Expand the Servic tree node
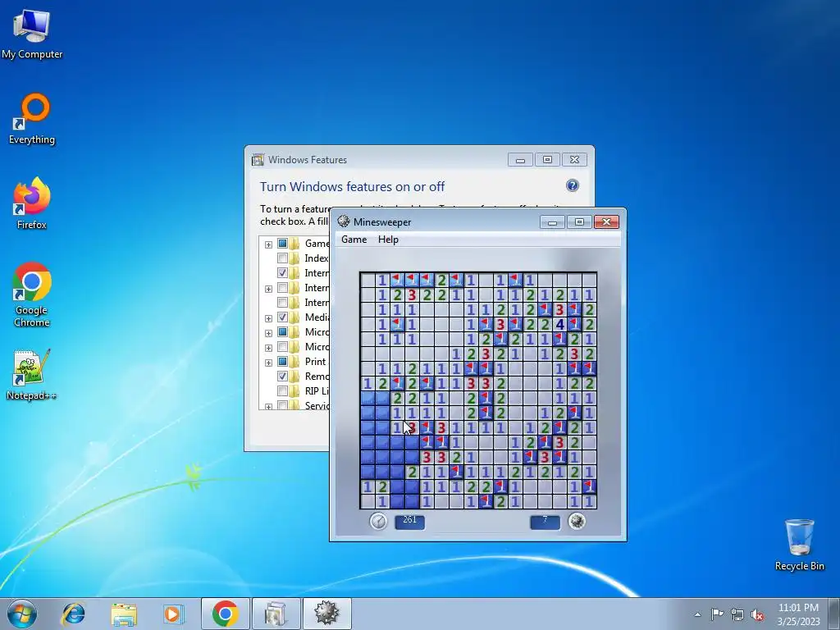840x630 pixels. coord(268,407)
